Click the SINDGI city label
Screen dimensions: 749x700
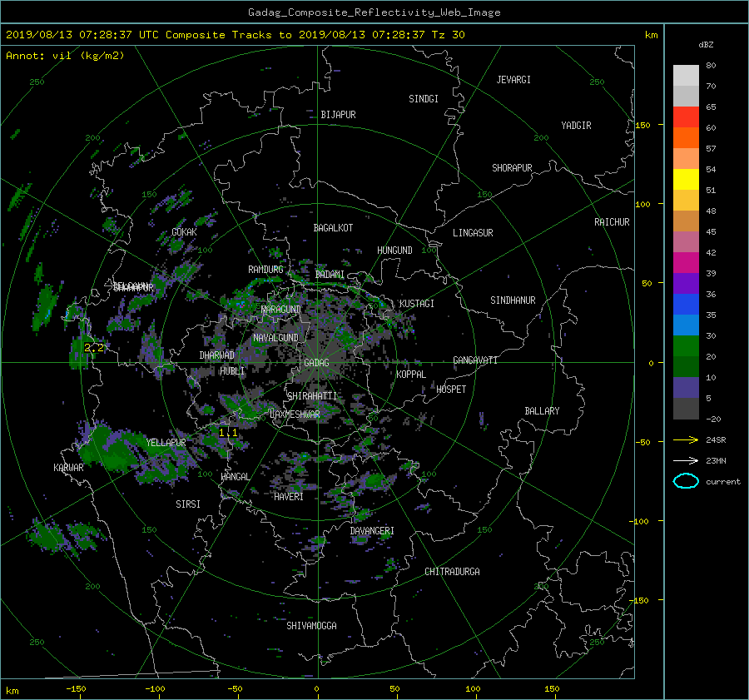424,99
